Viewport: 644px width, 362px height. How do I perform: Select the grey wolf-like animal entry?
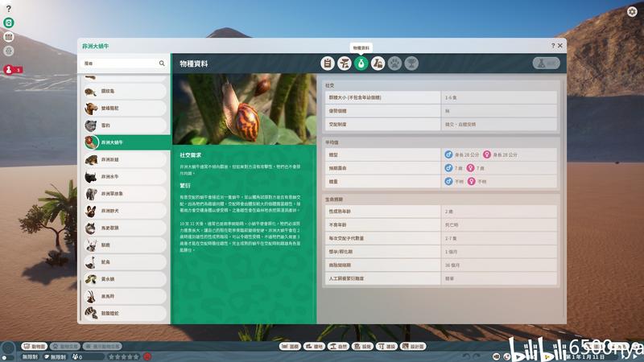coord(126,228)
